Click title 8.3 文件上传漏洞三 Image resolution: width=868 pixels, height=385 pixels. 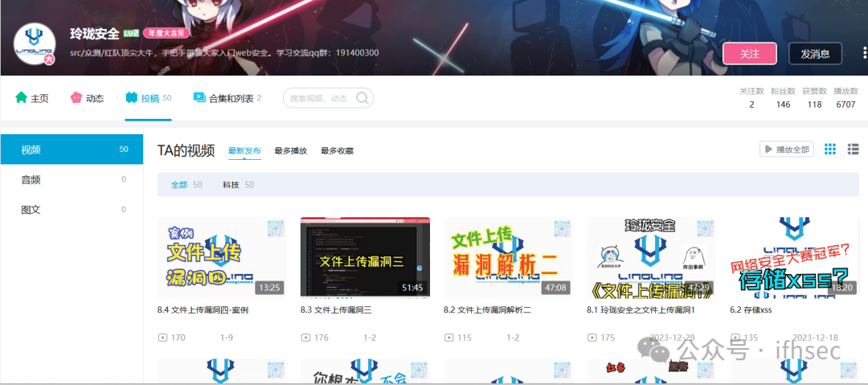tap(336, 309)
